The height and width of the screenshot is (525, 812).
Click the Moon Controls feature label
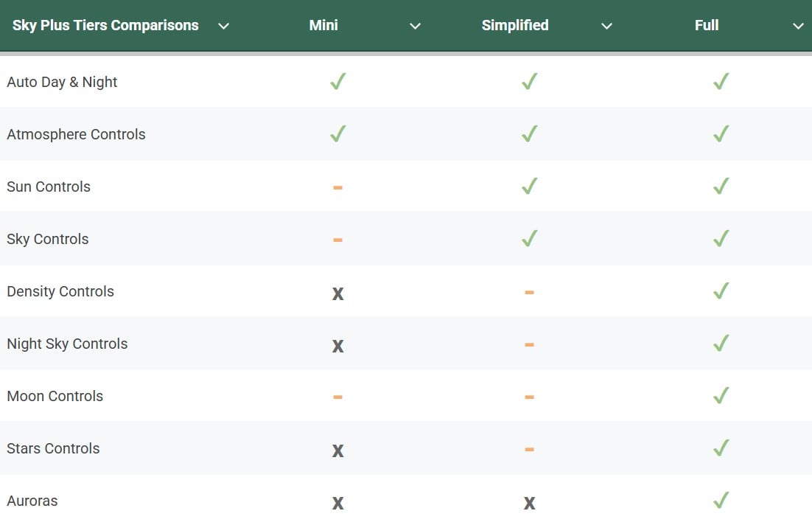tap(55, 396)
